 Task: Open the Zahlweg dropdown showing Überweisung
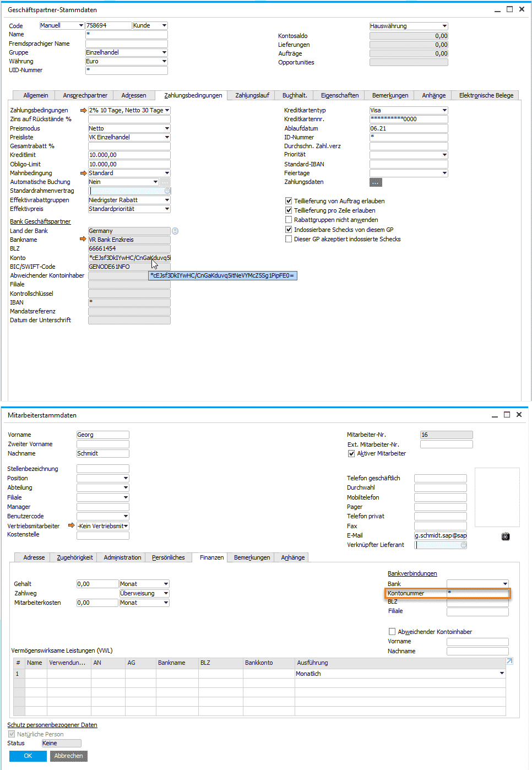pyautogui.click(x=144, y=594)
